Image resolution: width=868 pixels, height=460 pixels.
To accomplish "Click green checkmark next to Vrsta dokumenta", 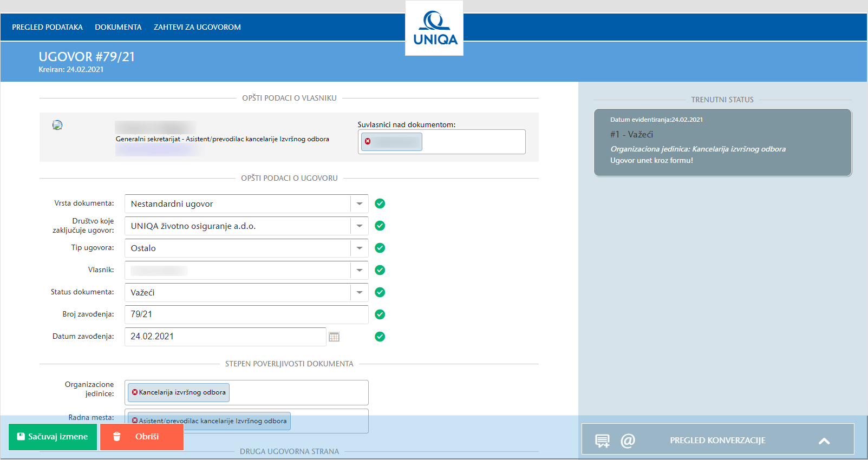I will (x=380, y=203).
